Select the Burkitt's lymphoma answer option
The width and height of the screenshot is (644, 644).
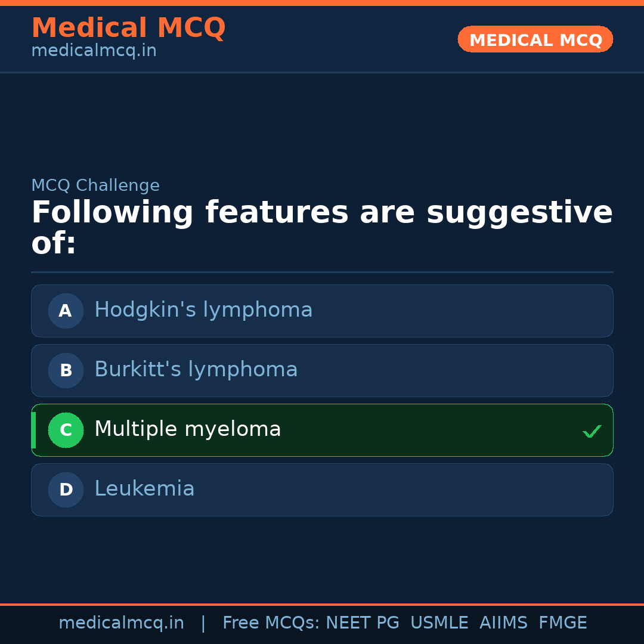(322, 370)
